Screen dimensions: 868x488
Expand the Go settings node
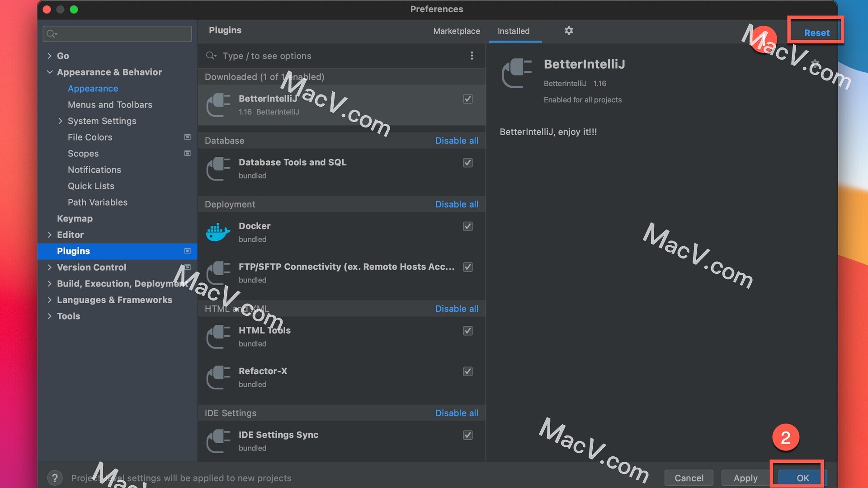[x=49, y=56]
